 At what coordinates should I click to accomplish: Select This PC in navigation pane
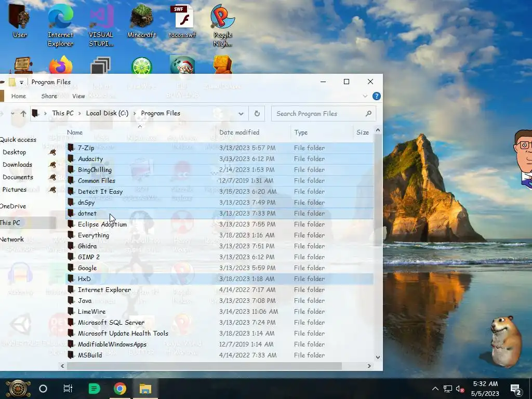[x=10, y=222]
